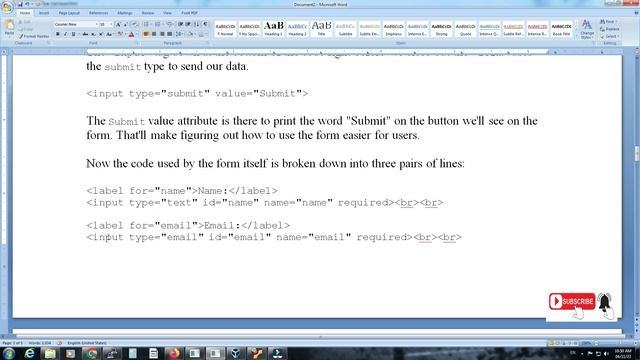640x360 pixels.
Task: Apply the text highlight color
Action: [x=121, y=34]
